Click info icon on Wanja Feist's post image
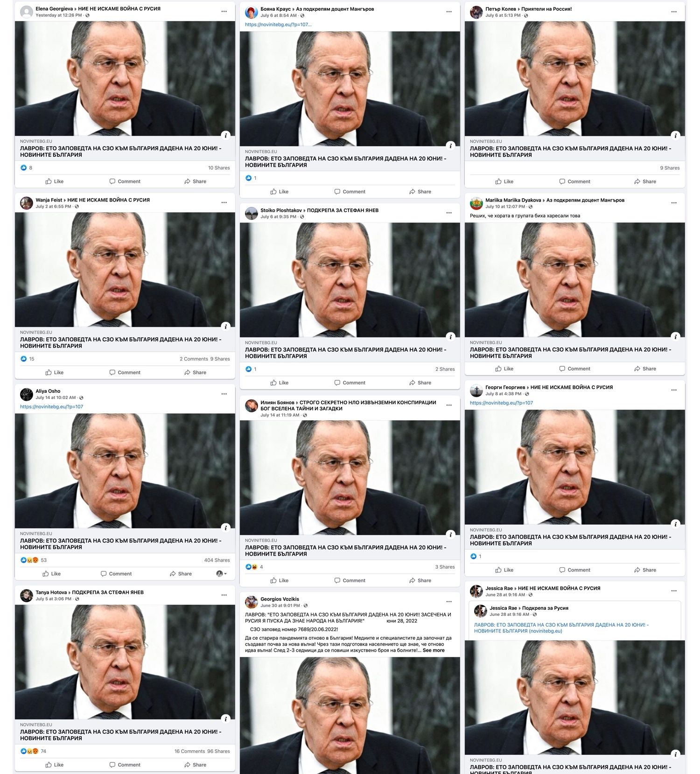Screen dimensions: 700x774 pos(226,326)
